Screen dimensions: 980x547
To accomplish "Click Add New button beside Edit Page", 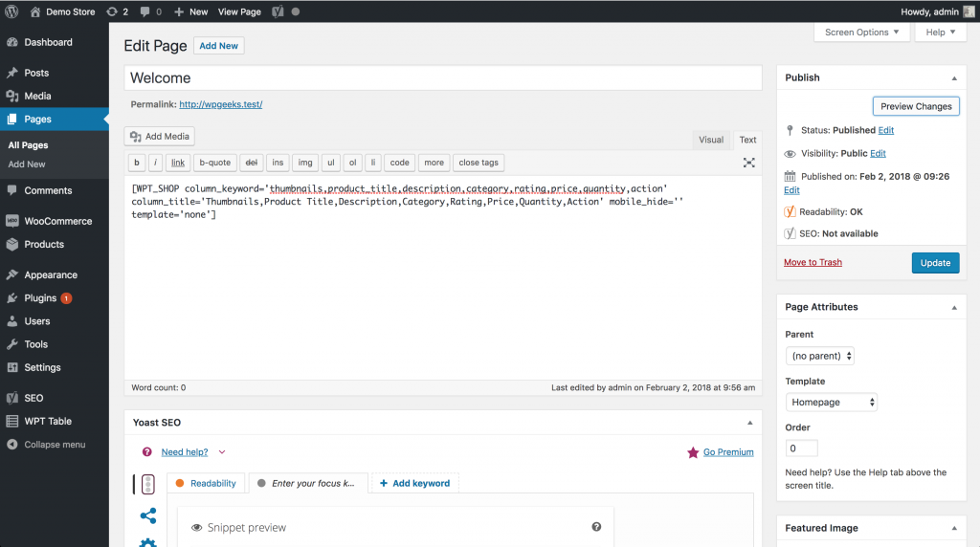I will [218, 46].
